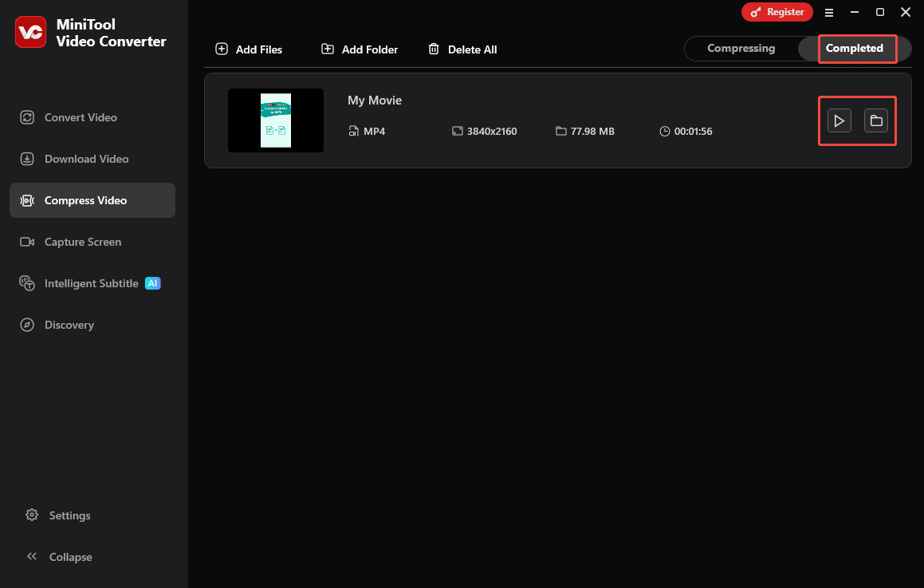Open the Download Video section
924x588 pixels.
tap(85, 159)
